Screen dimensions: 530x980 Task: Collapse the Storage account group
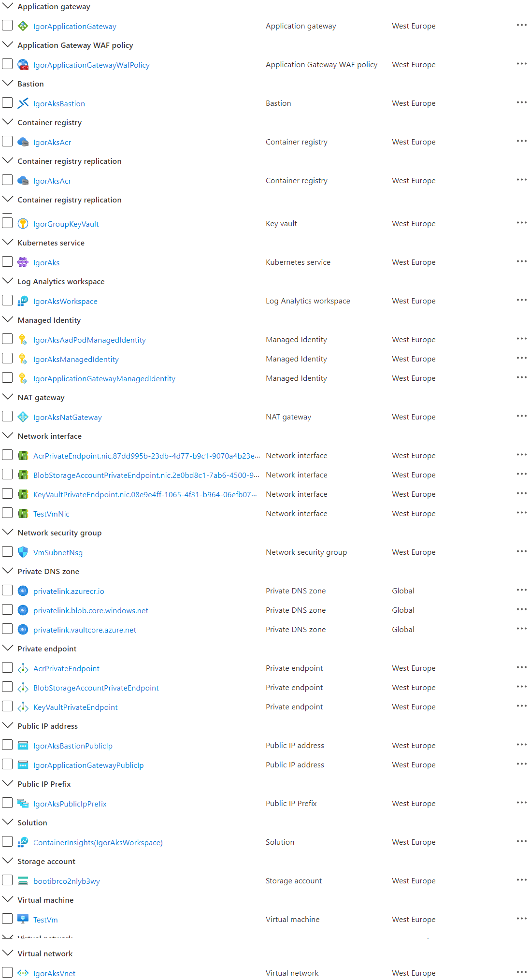(8, 861)
